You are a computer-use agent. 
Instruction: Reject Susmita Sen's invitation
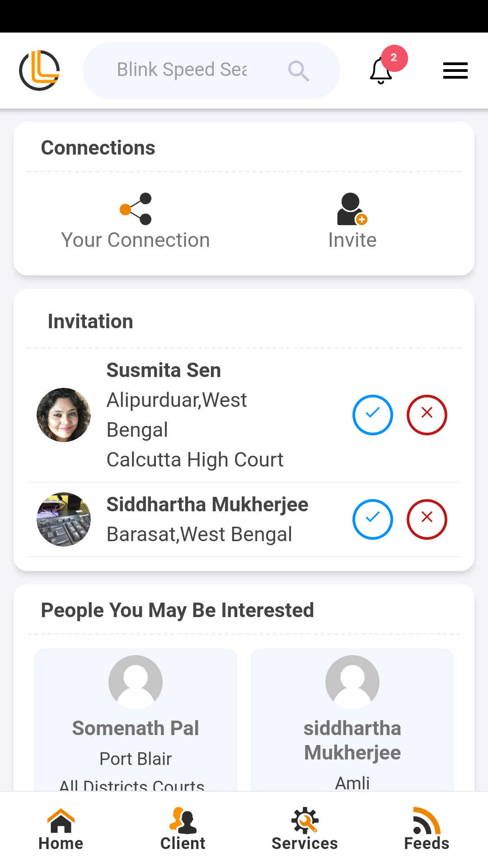click(x=427, y=415)
